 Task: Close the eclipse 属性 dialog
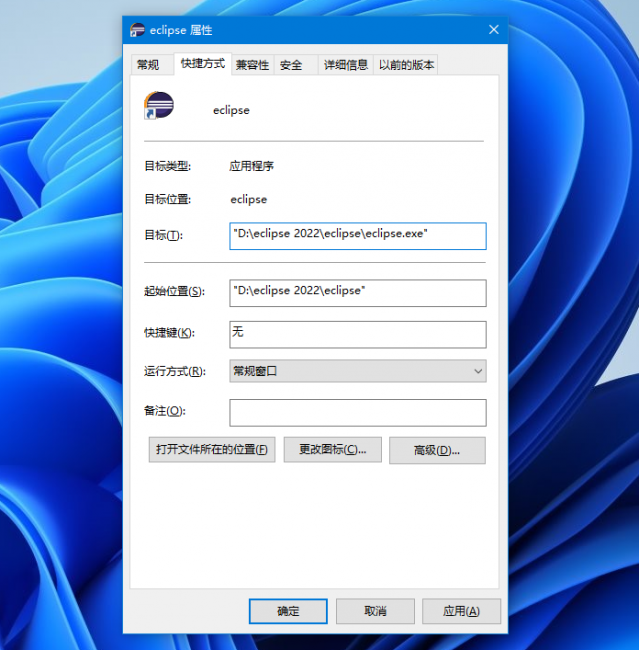pyautogui.click(x=493, y=29)
